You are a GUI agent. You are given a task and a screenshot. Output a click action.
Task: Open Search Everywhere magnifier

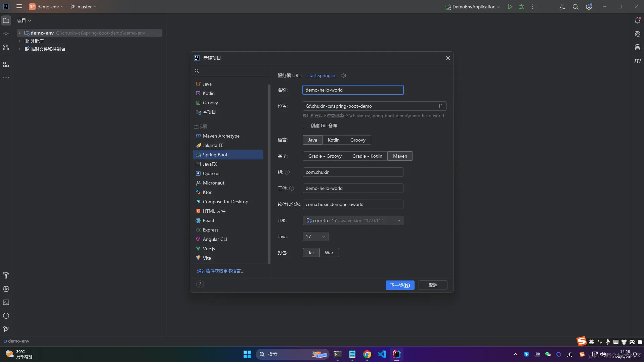coord(575,7)
